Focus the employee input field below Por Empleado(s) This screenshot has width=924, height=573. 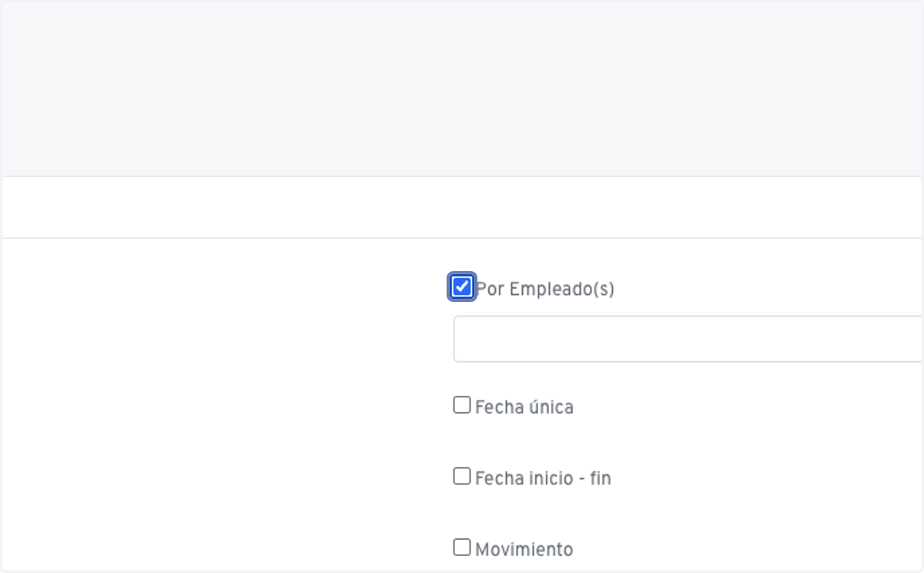[688, 339]
